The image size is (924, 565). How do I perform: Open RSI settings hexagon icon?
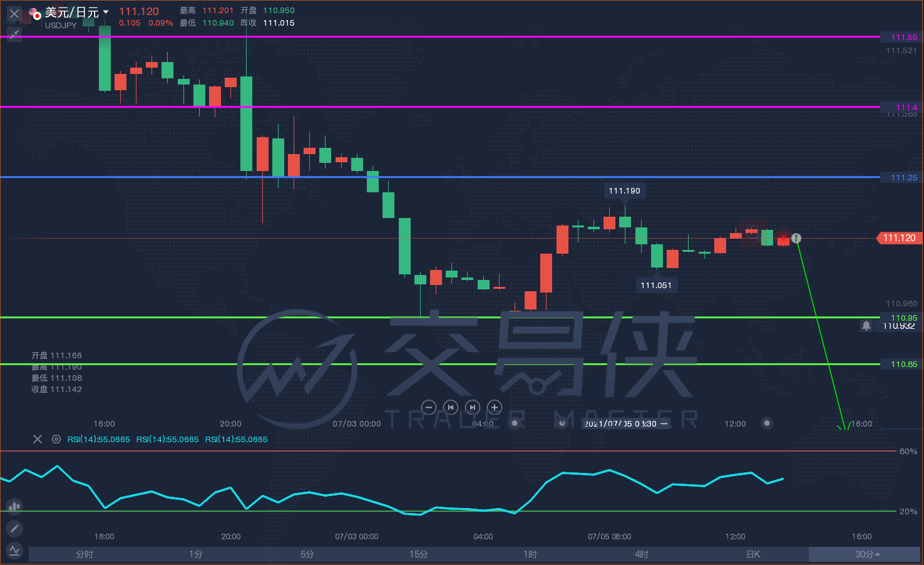[x=56, y=439]
